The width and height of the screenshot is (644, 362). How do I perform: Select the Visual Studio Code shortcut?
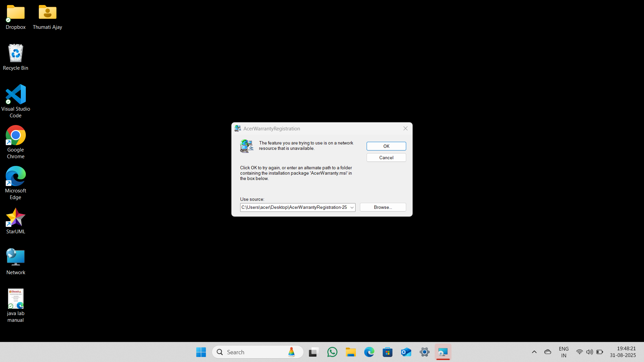click(15, 101)
